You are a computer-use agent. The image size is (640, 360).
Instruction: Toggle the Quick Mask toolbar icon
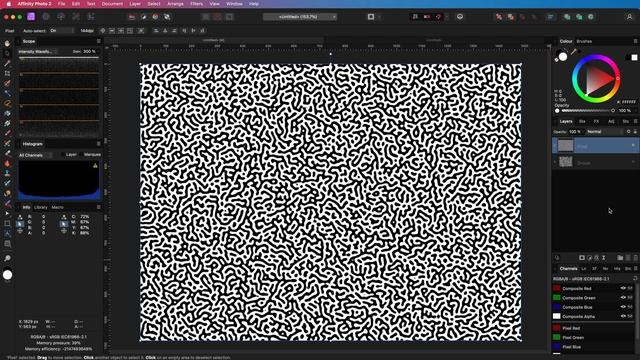point(371,17)
